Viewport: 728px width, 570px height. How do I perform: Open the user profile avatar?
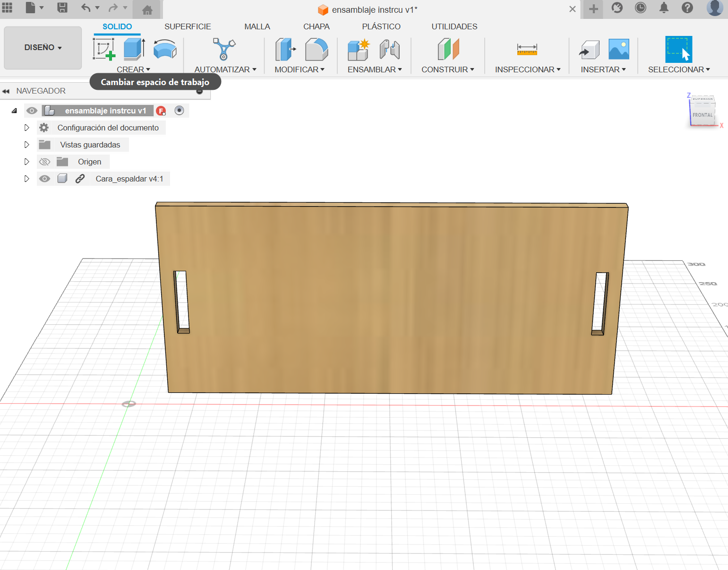[x=715, y=8]
